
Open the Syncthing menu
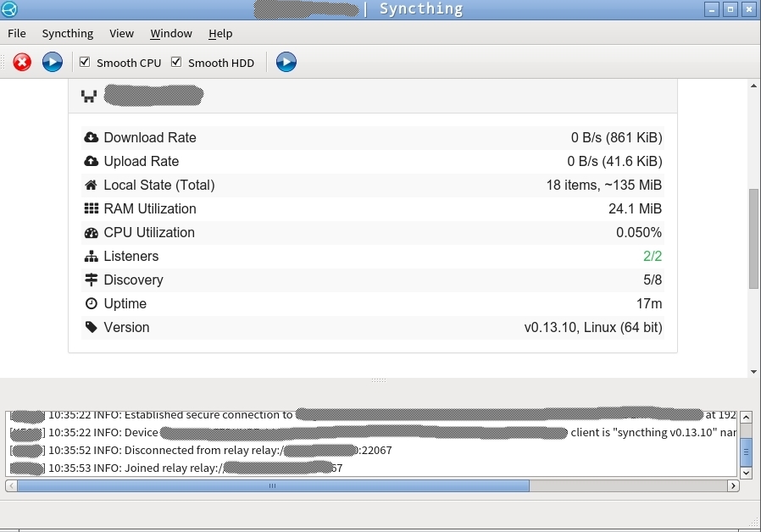[x=68, y=34]
